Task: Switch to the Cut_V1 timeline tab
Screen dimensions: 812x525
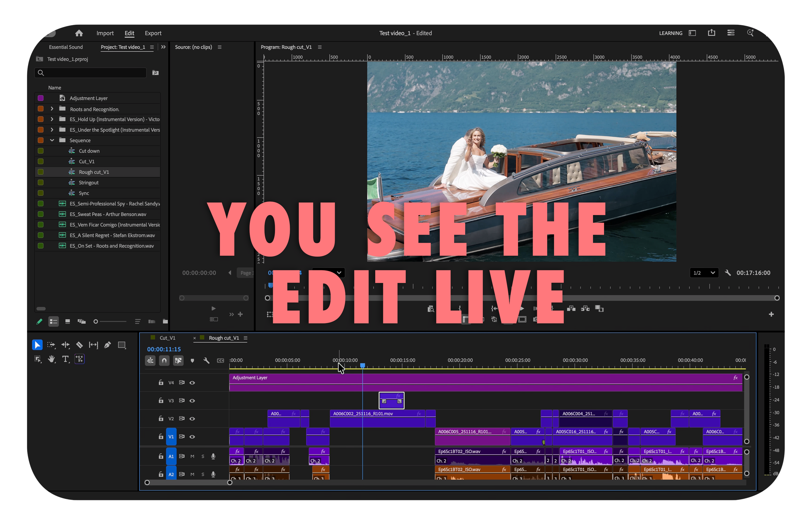Action: pos(167,338)
